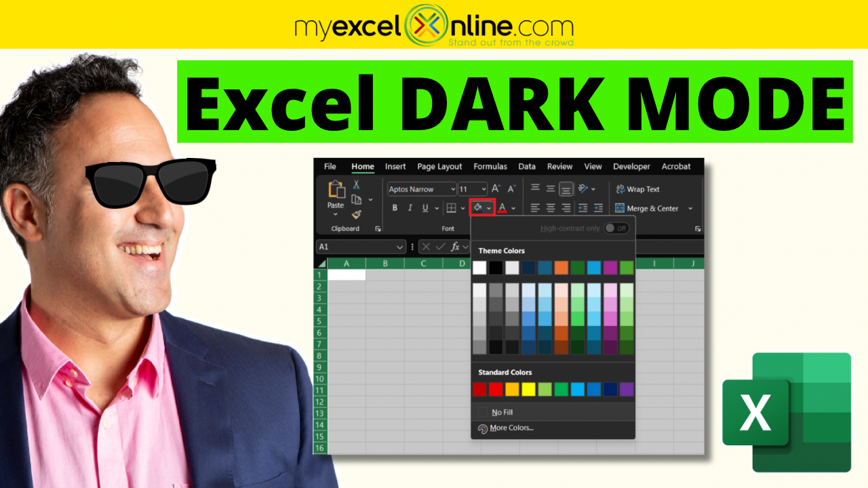Open Copy options dropdown arrow
Image resolution: width=868 pixels, height=488 pixels.
coord(370,200)
